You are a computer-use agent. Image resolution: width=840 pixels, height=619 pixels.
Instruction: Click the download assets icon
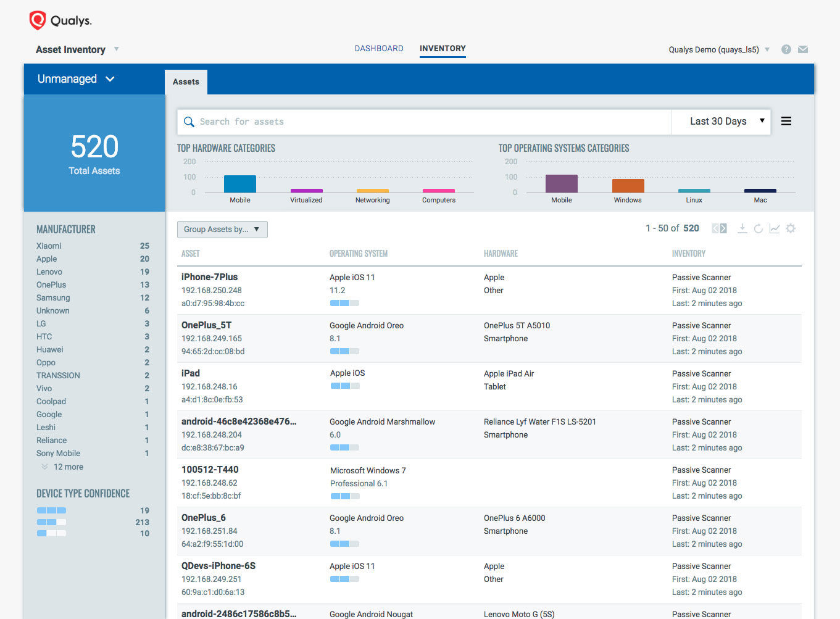click(742, 228)
